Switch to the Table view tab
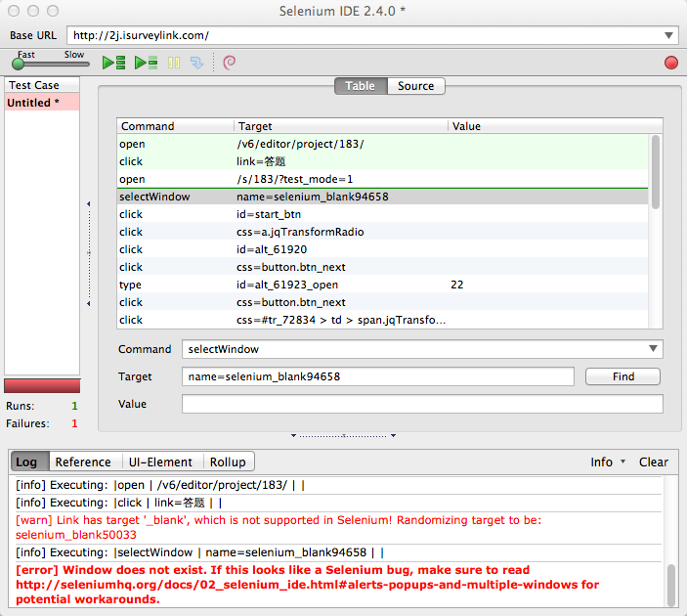 [x=360, y=86]
